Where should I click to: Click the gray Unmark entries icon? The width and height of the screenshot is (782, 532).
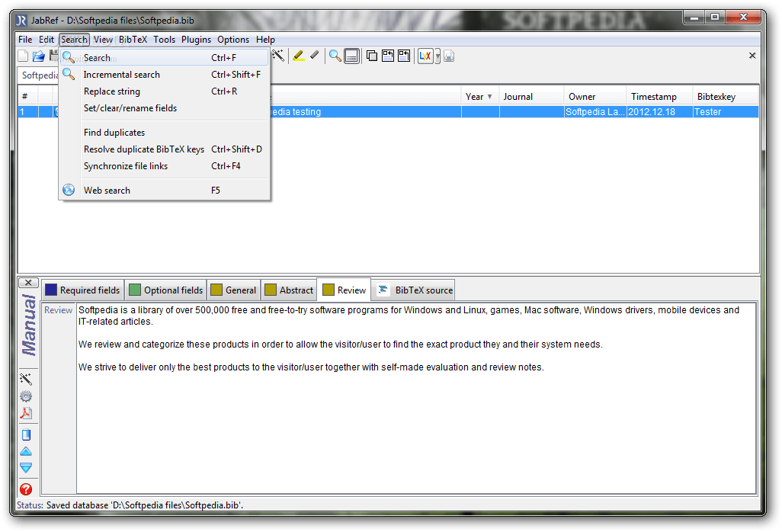pyautogui.click(x=314, y=56)
